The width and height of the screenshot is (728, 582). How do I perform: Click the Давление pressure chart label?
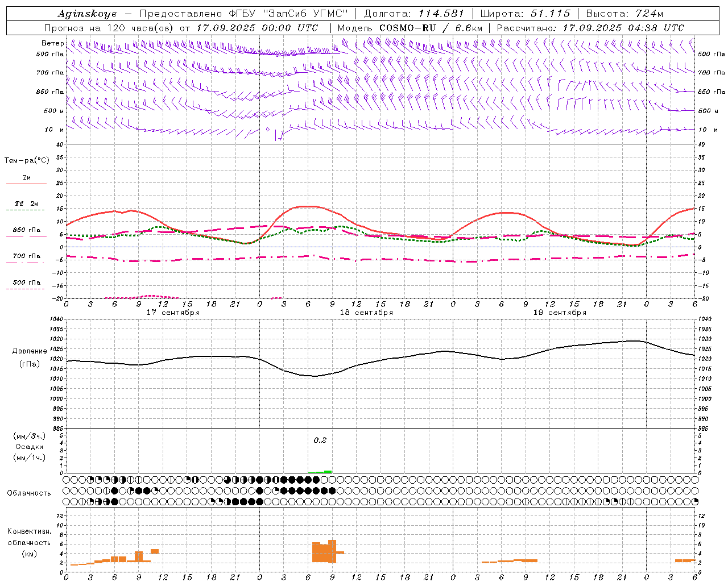coord(30,351)
